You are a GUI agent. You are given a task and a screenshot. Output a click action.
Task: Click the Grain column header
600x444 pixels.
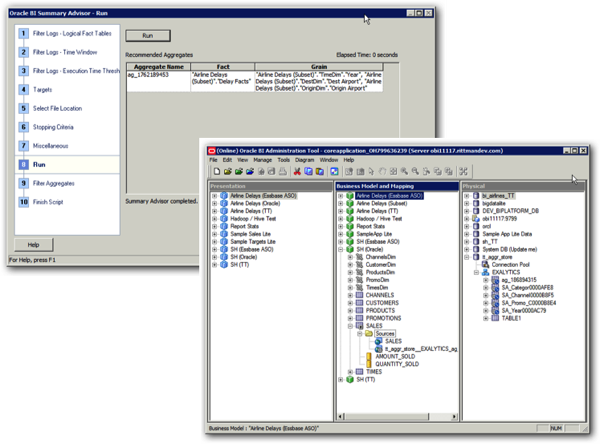319,67
